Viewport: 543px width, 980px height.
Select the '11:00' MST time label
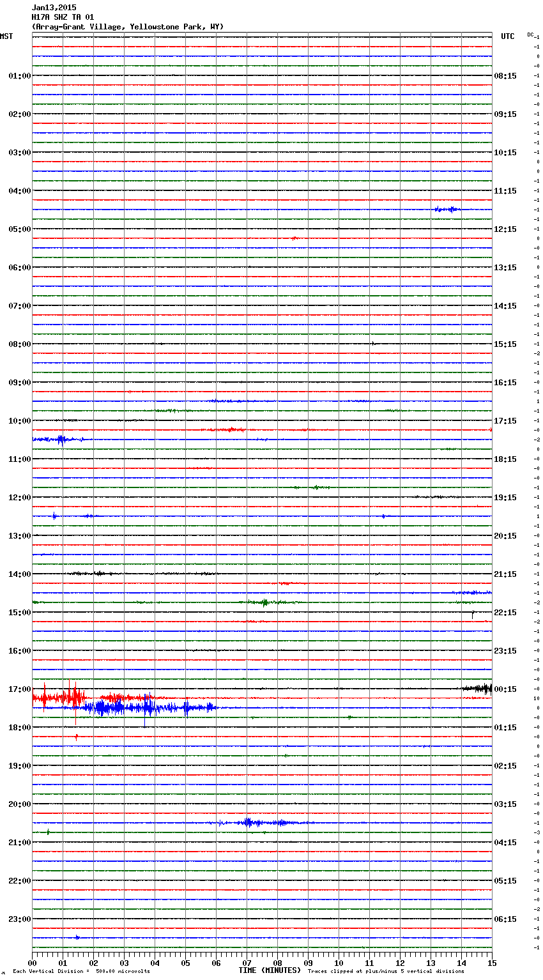coord(20,459)
